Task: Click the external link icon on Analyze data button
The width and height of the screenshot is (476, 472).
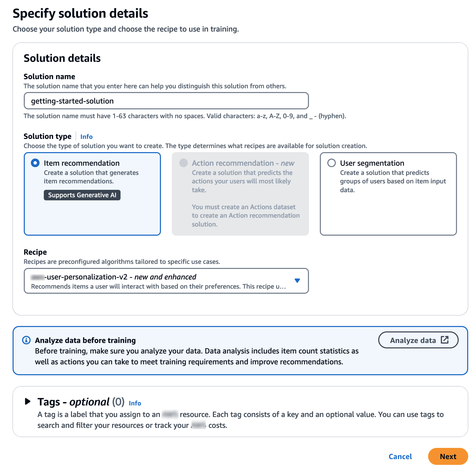Action: [445, 340]
